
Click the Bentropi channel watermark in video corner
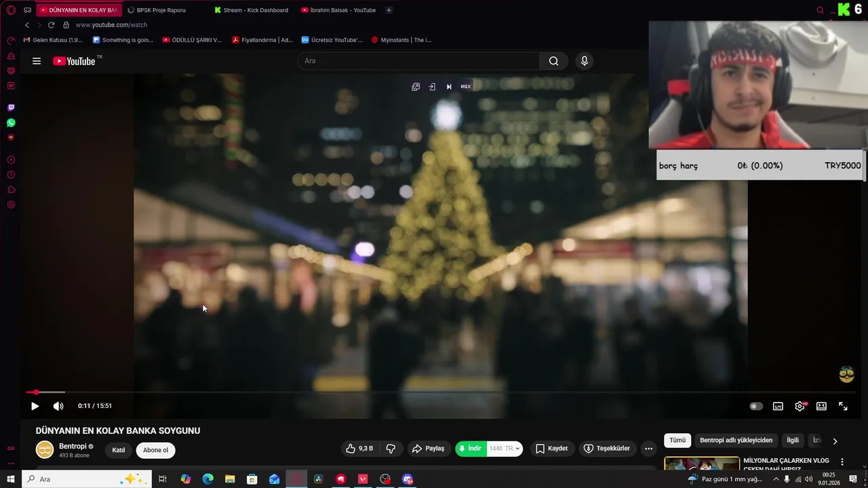tap(846, 374)
